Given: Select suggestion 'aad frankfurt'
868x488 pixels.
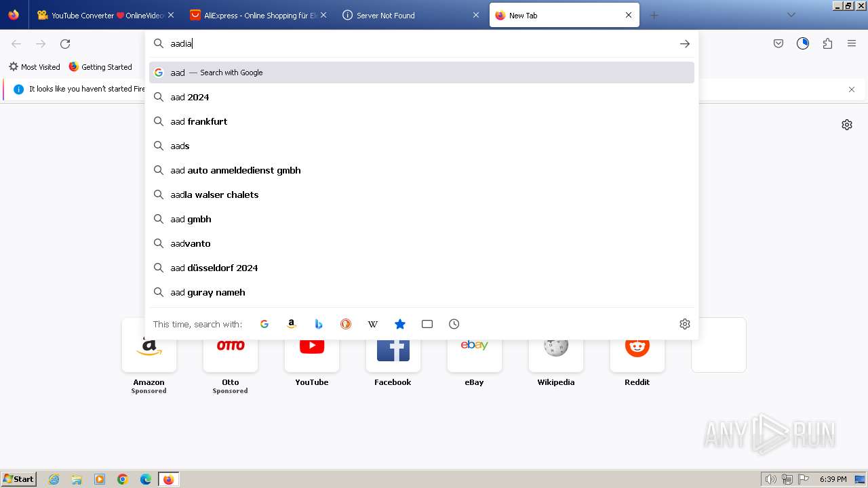Looking at the screenshot, I should [422, 121].
